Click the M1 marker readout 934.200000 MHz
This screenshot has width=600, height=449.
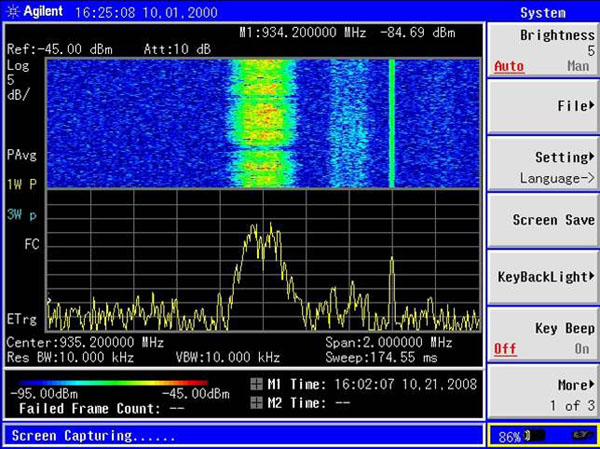pos(303,33)
